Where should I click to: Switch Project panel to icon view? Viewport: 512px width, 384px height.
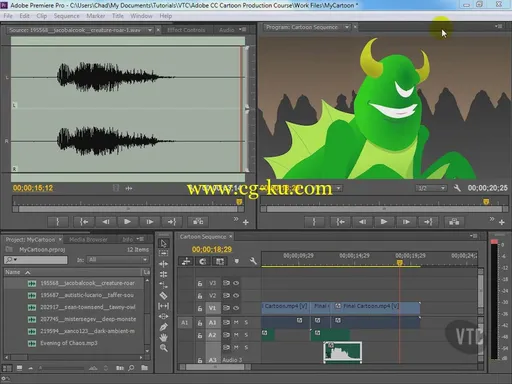[x=19, y=368]
